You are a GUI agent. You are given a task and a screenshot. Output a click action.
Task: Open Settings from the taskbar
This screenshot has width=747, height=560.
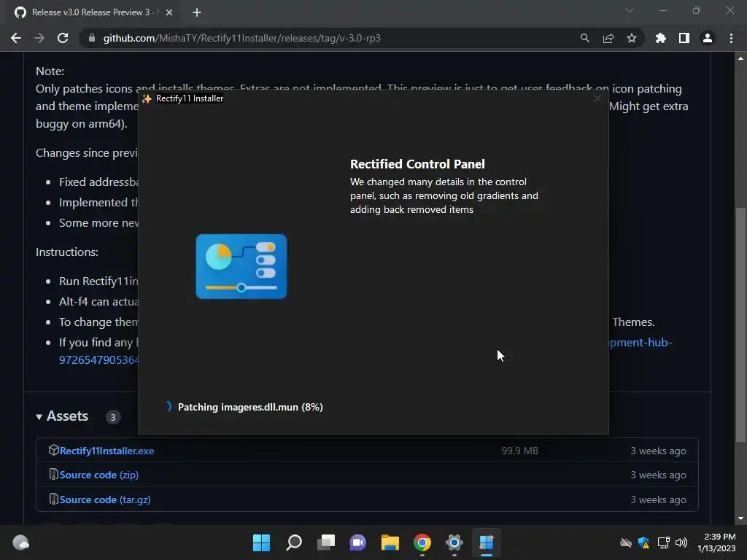(454, 542)
